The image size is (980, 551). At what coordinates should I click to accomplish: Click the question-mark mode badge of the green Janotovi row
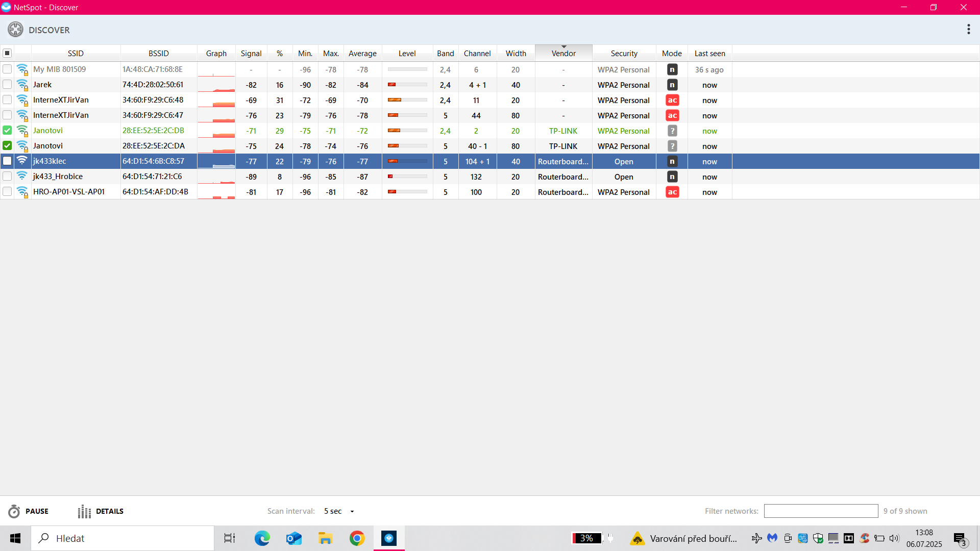[x=672, y=131]
